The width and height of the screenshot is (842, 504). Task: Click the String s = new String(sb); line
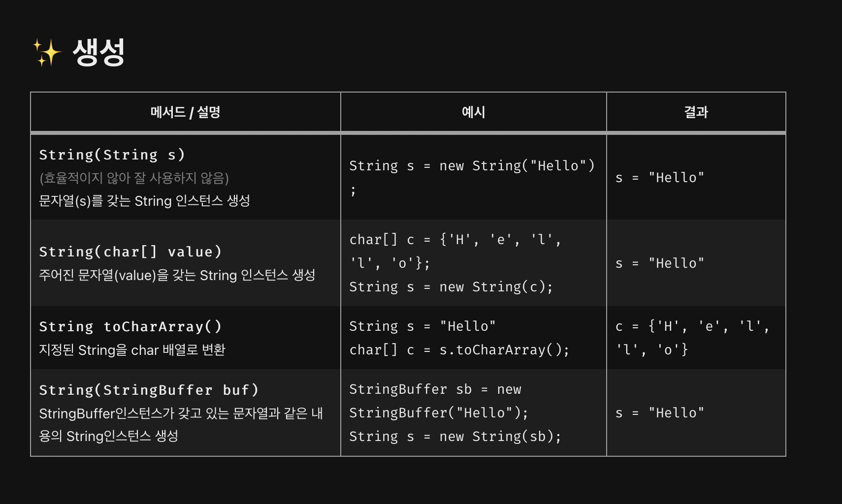pyautogui.click(x=455, y=437)
